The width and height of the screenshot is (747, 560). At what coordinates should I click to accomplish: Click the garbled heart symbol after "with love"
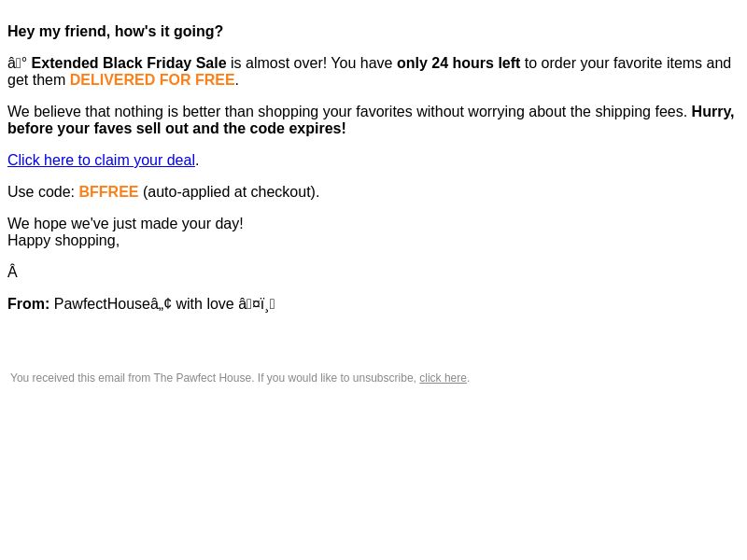(x=256, y=304)
